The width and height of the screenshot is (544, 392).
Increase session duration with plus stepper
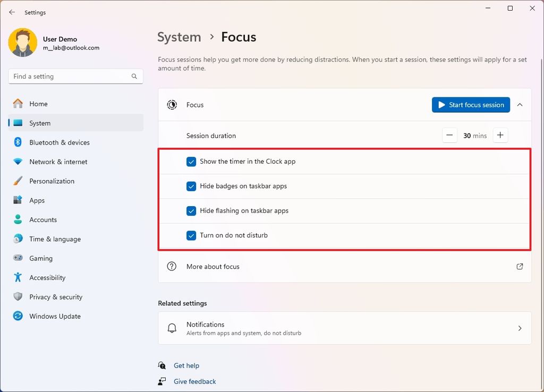pyautogui.click(x=500, y=135)
